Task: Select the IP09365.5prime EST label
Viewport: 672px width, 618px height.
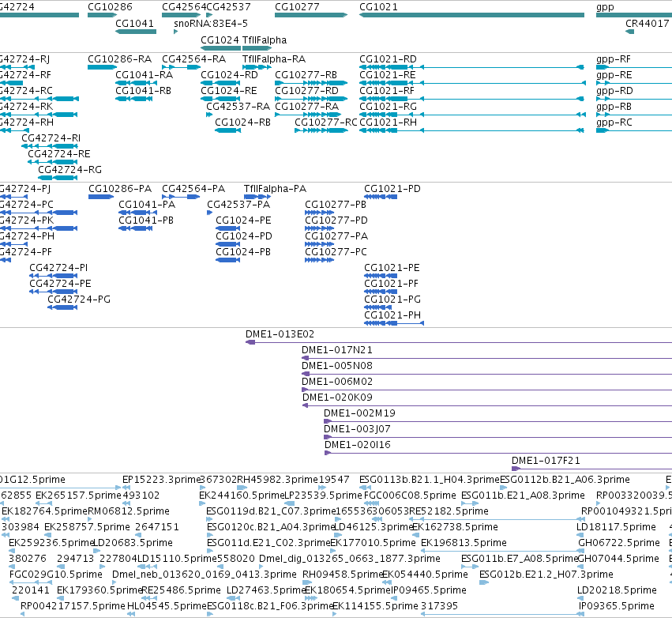Action: pos(616,606)
